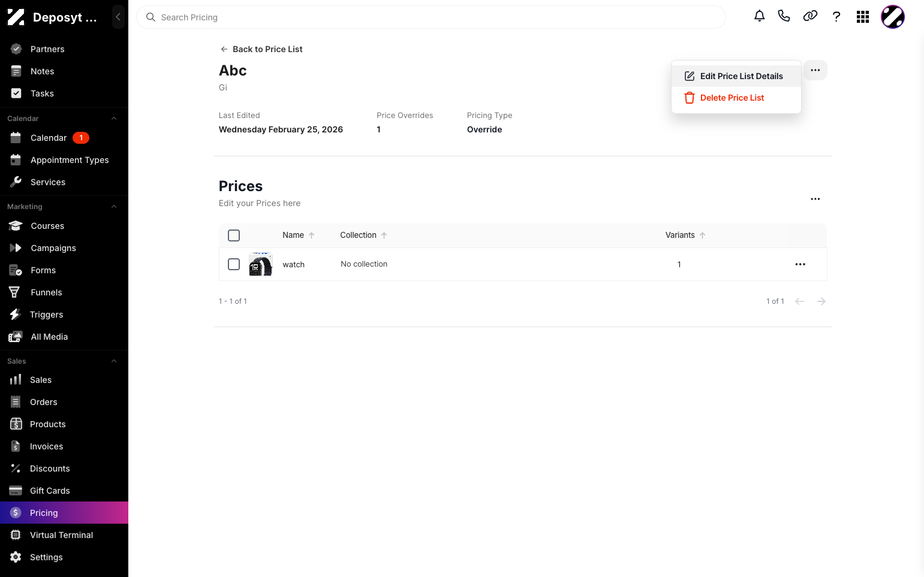Tick the select-all checkbox in the table header
Image resolution: width=924 pixels, height=577 pixels.
point(234,235)
